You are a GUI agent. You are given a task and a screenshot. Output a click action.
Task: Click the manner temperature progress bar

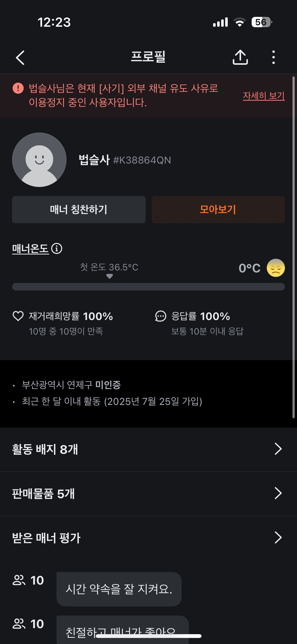pyautogui.click(x=148, y=287)
